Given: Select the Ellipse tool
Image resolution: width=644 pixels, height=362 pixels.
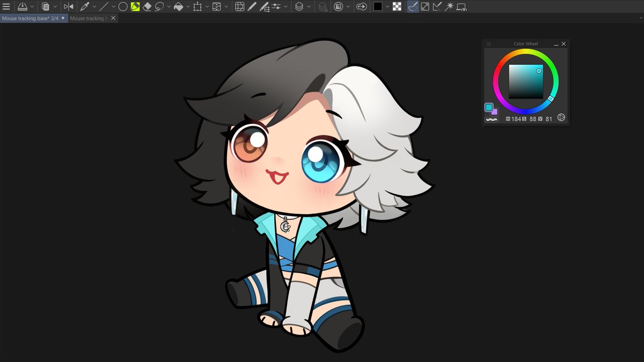Looking at the screenshot, I should (x=123, y=6).
